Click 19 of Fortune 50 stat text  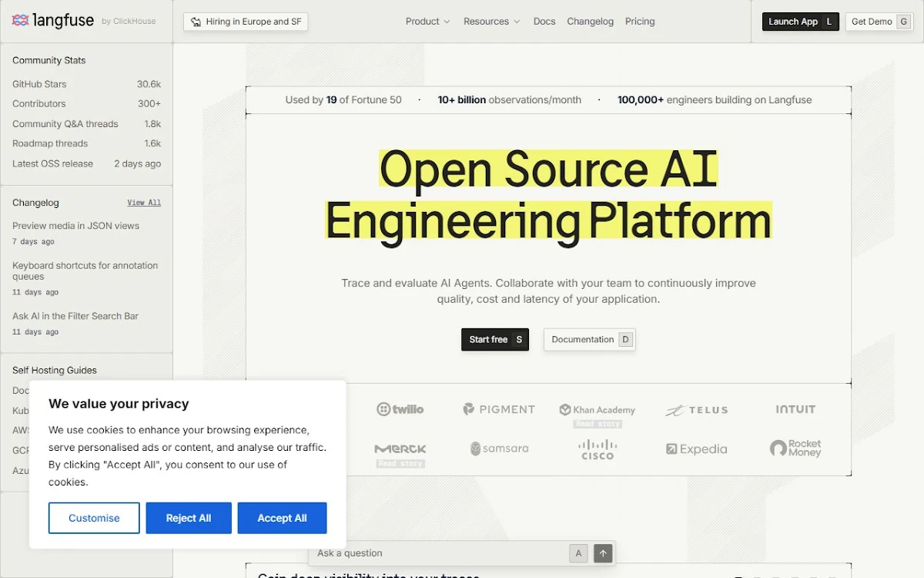tap(343, 99)
